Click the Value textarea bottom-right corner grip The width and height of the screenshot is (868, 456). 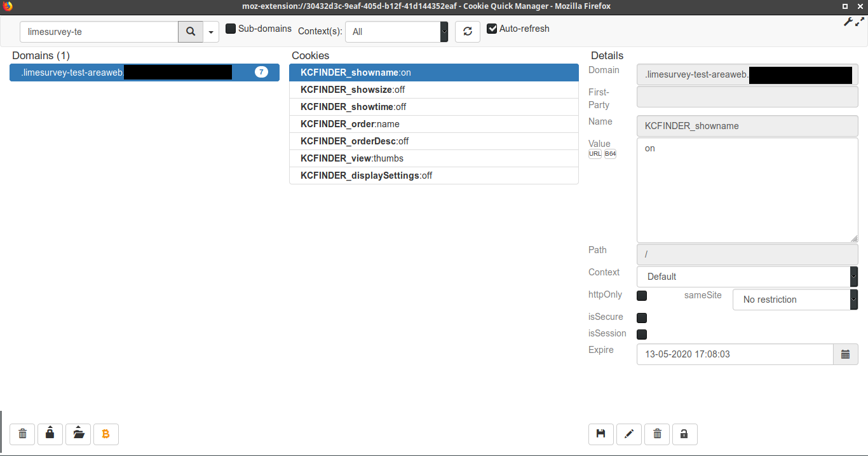854,238
